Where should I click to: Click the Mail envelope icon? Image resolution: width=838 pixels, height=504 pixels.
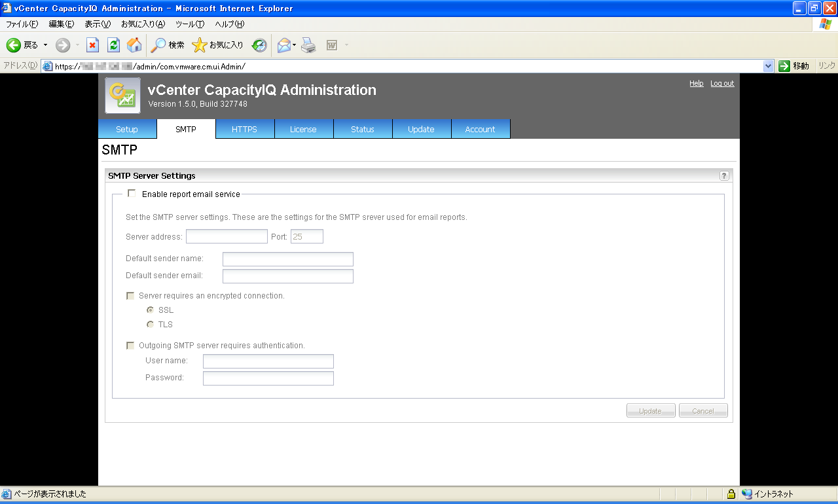283,45
